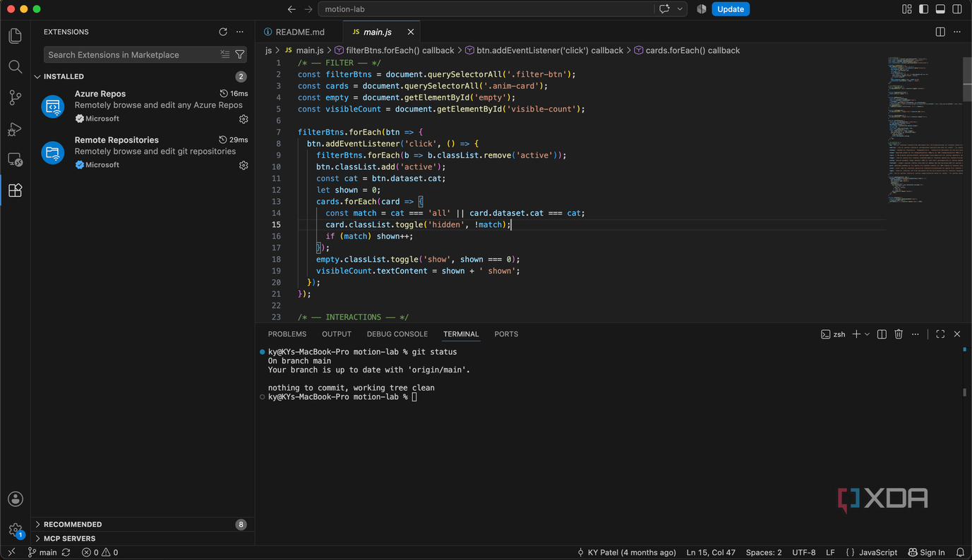This screenshot has width=972, height=560.
Task: Go back with the title bar arrow
Action: (292, 9)
